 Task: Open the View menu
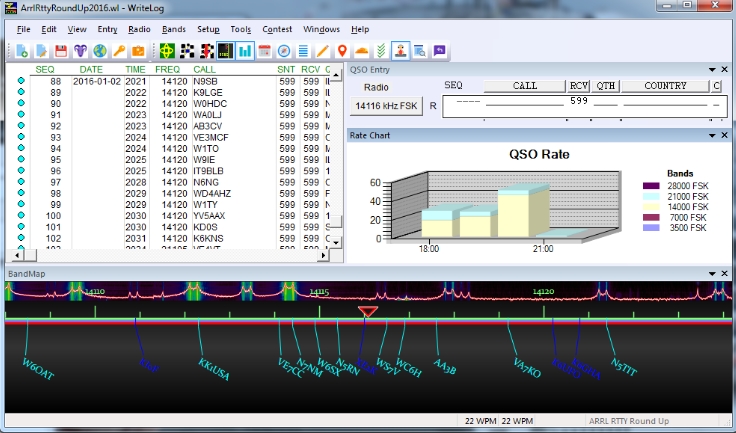(x=77, y=29)
